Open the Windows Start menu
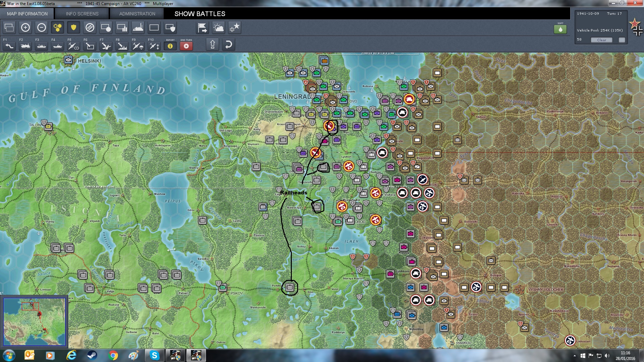Screen dimensions: 644x362 9,355
